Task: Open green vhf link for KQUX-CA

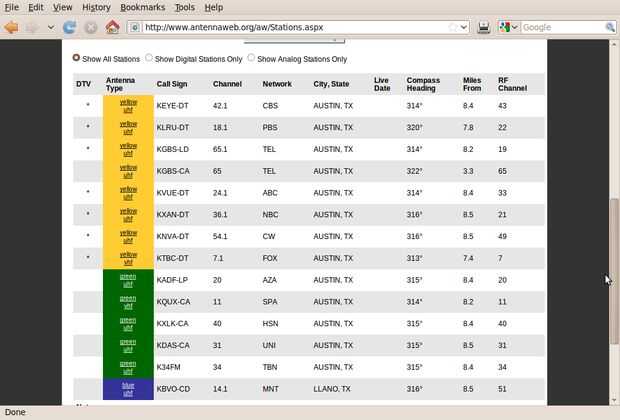Action: tap(128, 302)
